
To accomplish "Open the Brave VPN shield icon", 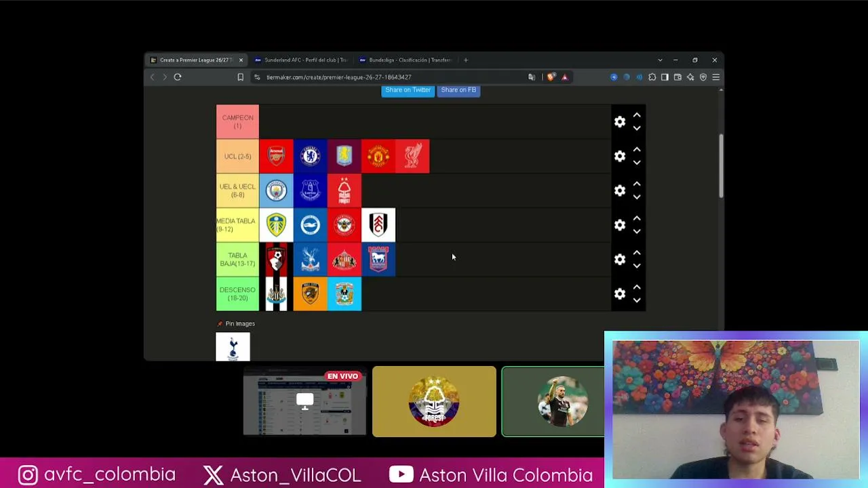I will [x=703, y=77].
